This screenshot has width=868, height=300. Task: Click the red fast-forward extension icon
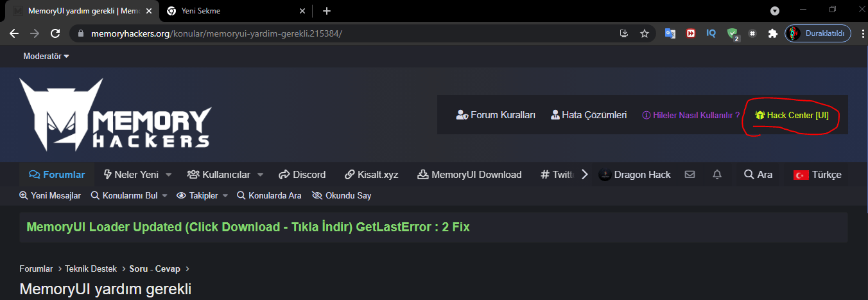click(691, 33)
